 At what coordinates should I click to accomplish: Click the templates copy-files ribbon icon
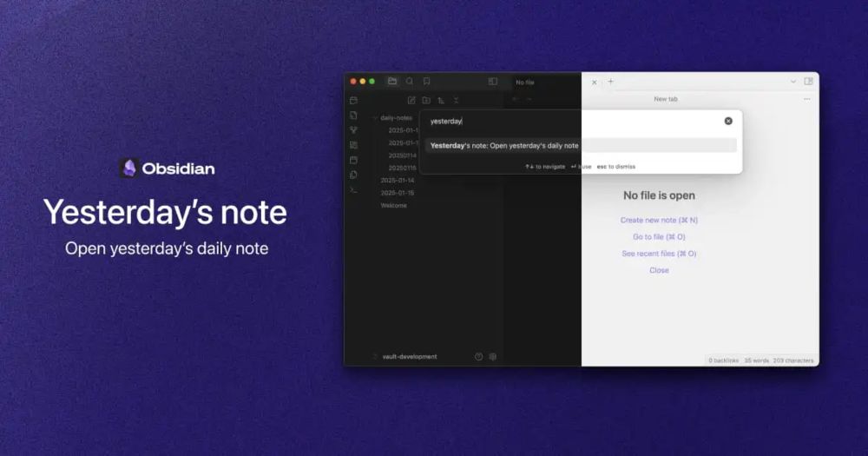[354, 175]
